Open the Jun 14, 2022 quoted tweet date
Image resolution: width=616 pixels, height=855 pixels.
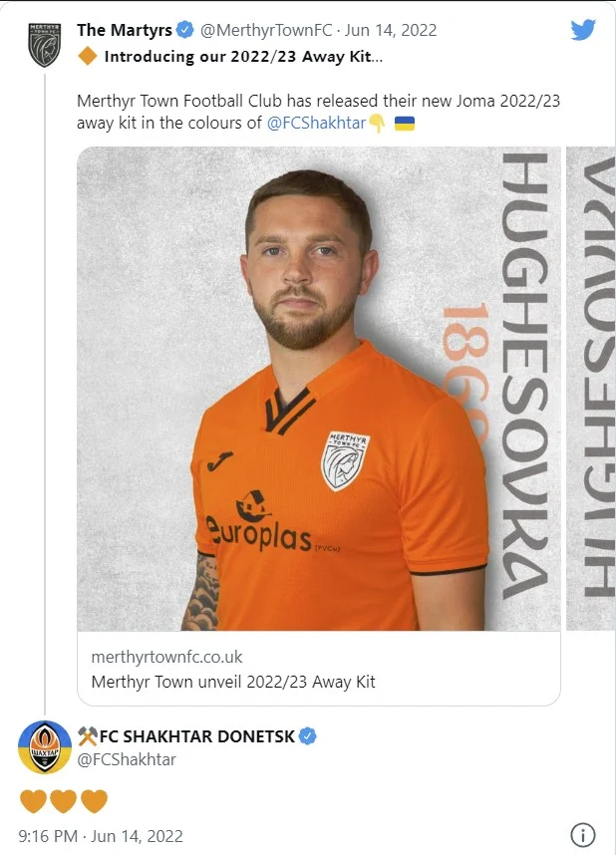[x=391, y=30]
